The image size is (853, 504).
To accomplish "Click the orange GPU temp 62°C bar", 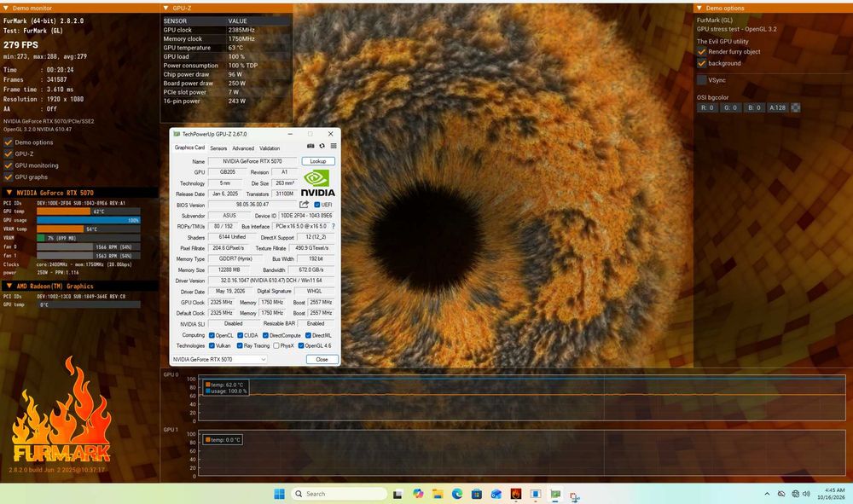I will (x=64, y=211).
